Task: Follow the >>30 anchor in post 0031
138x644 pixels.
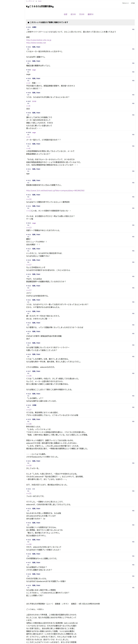Action: [29, 466]
